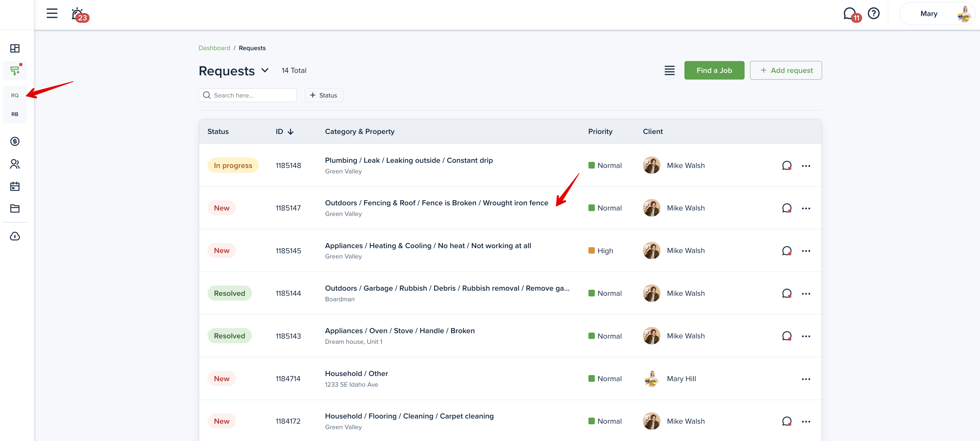Open the calendar icon in sidebar
Viewport: 980px width, 441px height.
tap(15, 186)
